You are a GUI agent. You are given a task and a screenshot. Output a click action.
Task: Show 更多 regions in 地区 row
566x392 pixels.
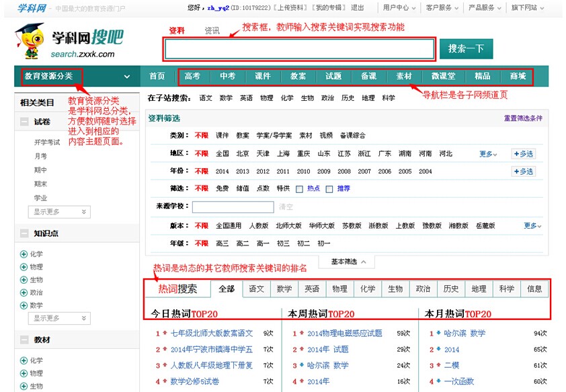point(488,154)
